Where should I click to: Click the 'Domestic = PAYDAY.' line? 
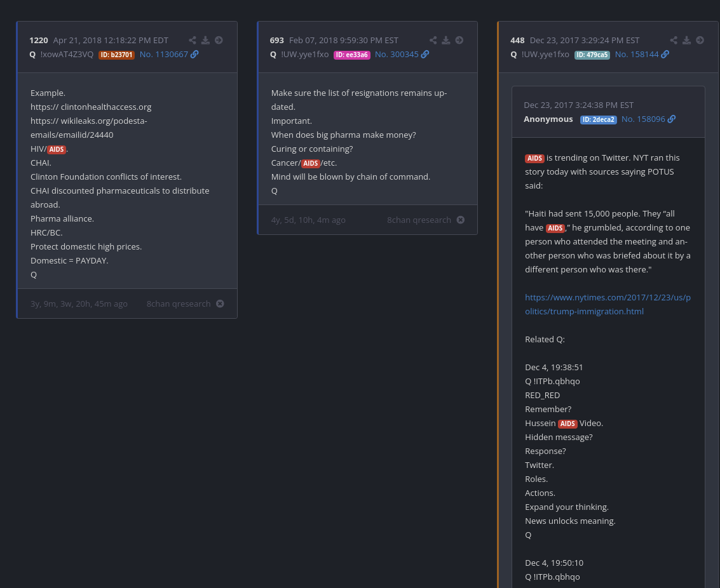pos(69,260)
